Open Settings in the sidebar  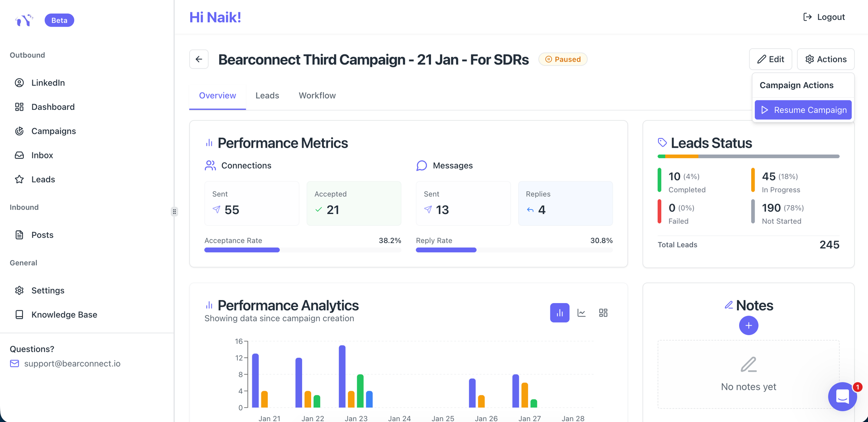[x=48, y=290]
